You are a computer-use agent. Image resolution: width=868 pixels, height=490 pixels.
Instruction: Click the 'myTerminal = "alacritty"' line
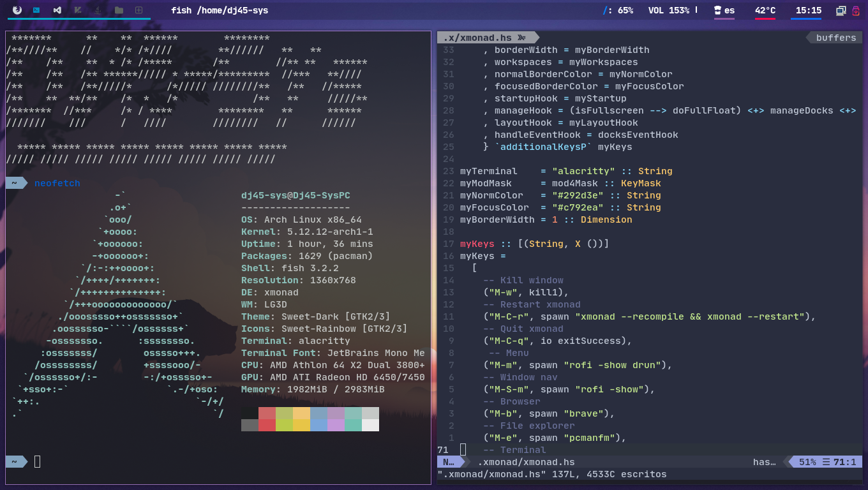click(x=566, y=171)
